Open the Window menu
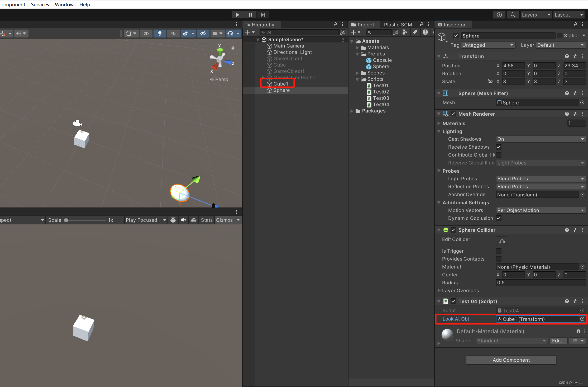 click(64, 4)
